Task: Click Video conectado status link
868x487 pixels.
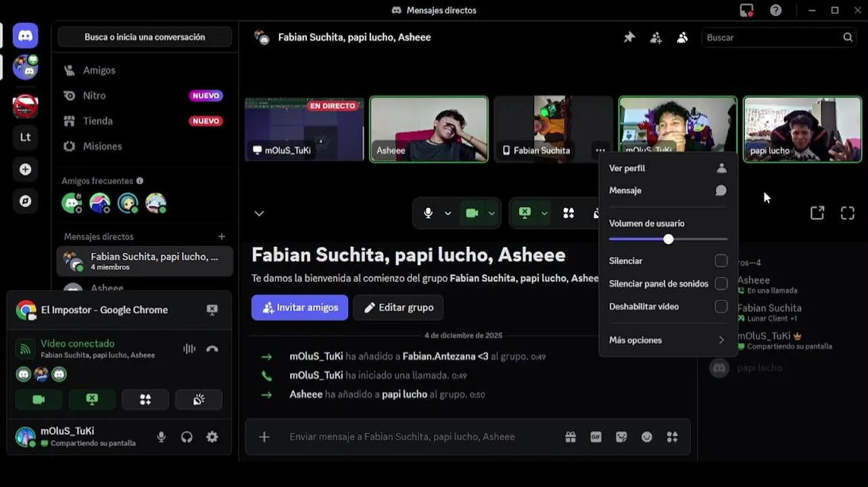Action: pos(77,344)
